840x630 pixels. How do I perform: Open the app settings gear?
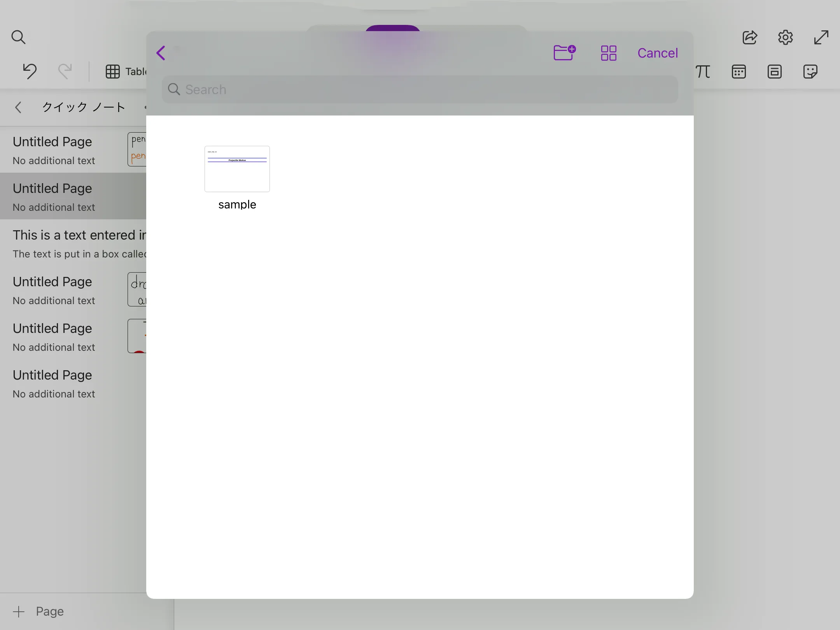(785, 38)
